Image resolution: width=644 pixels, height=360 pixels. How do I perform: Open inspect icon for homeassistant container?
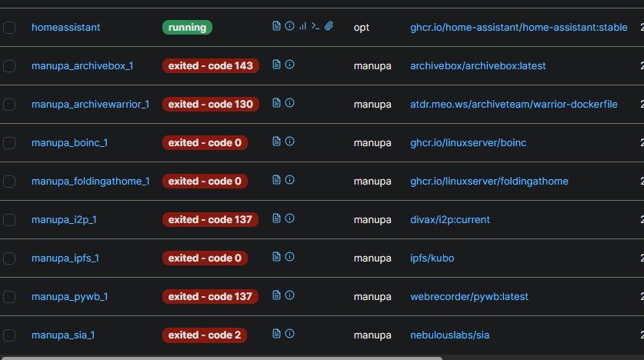coord(289,26)
